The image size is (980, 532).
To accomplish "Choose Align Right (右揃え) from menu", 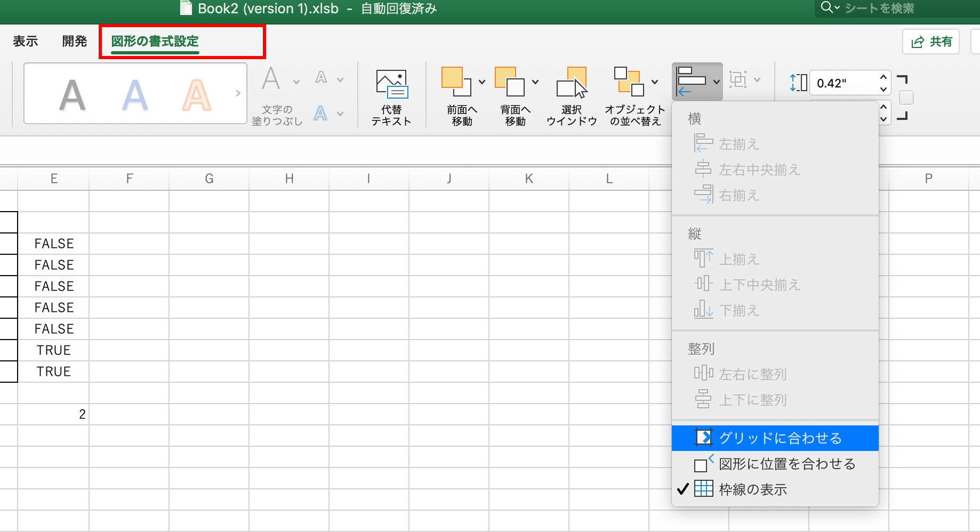I will (775, 195).
